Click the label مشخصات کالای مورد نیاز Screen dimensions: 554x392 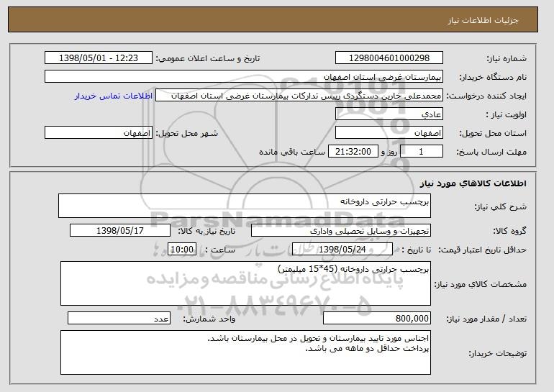pos(480,284)
